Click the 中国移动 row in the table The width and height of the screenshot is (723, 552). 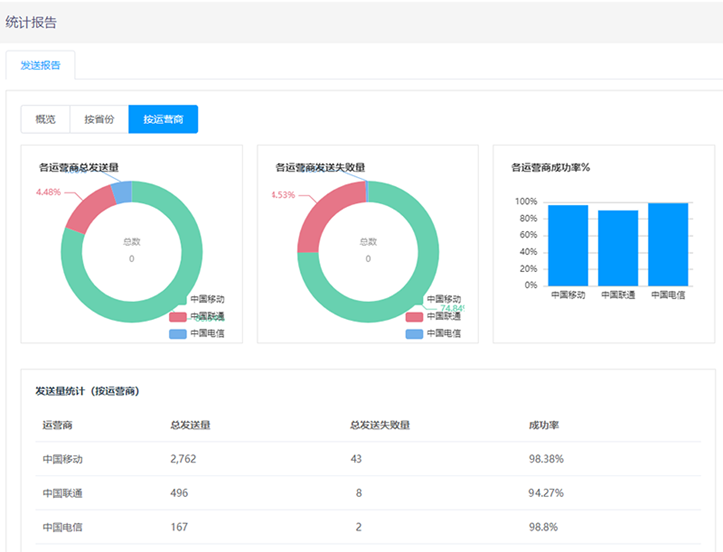click(368, 459)
